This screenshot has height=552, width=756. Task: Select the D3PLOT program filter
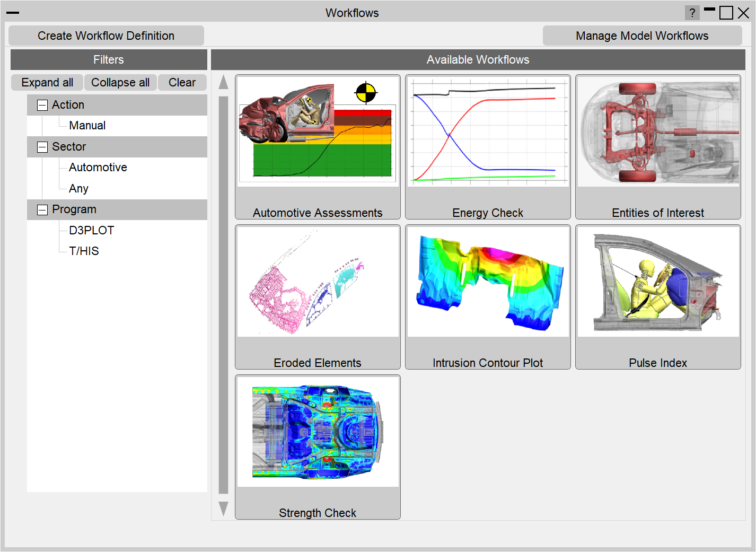(x=91, y=231)
